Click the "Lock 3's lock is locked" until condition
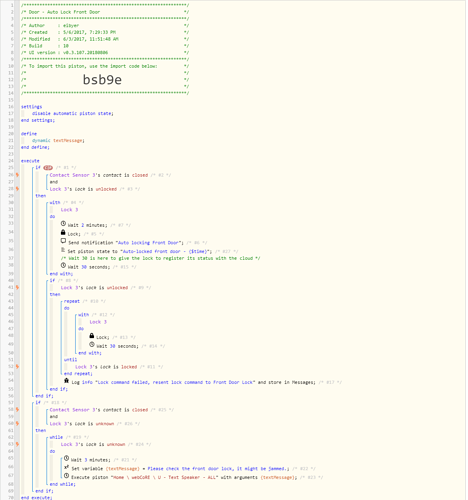The width and height of the screenshot is (468, 500). (x=106, y=367)
